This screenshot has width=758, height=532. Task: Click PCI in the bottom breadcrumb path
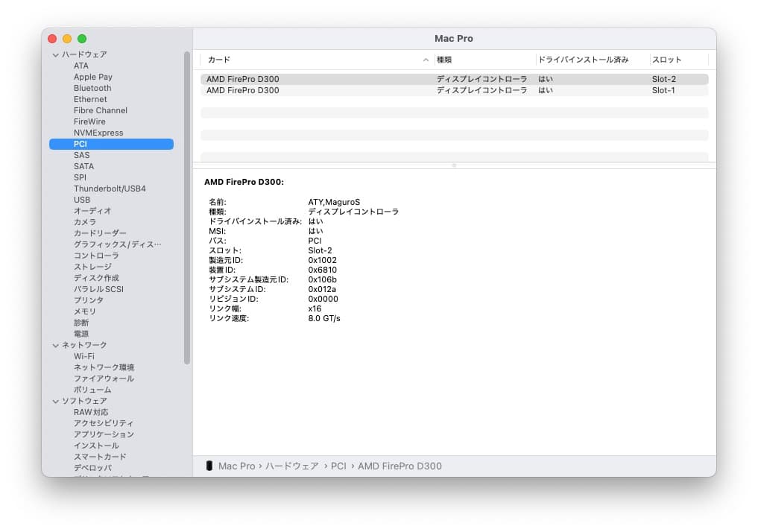click(338, 466)
